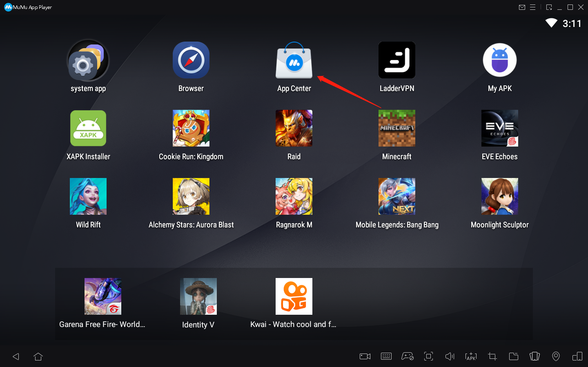Launch Wild Rift
588x367 pixels.
point(88,196)
